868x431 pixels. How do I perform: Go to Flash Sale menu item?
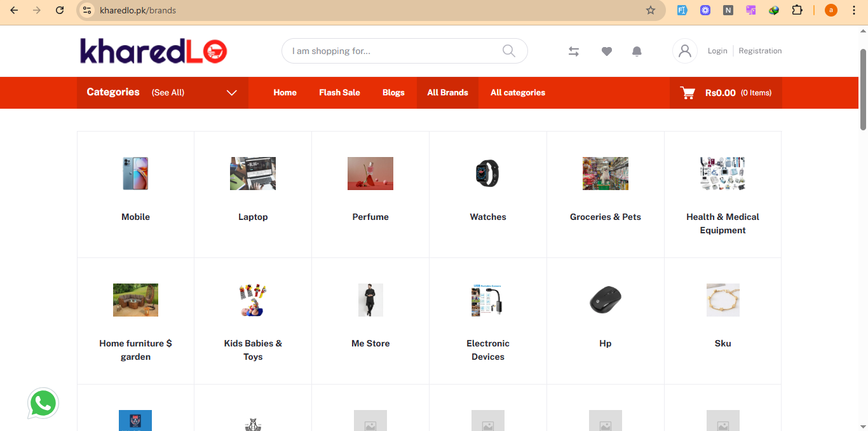[339, 93]
